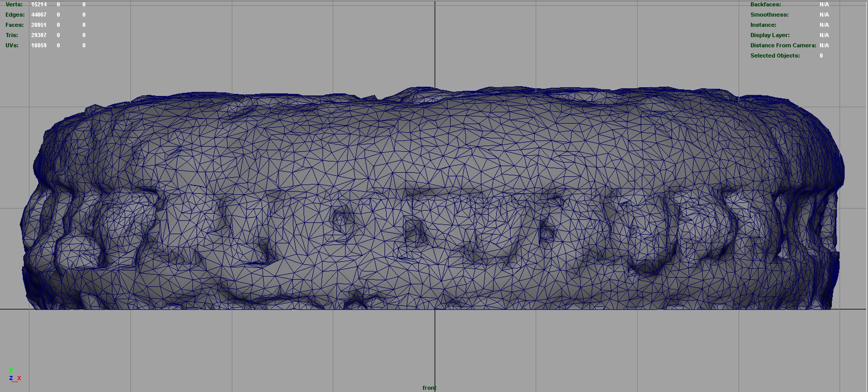868x392 pixels.
Task: Click the triangle count value 29387
Action: click(x=39, y=35)
